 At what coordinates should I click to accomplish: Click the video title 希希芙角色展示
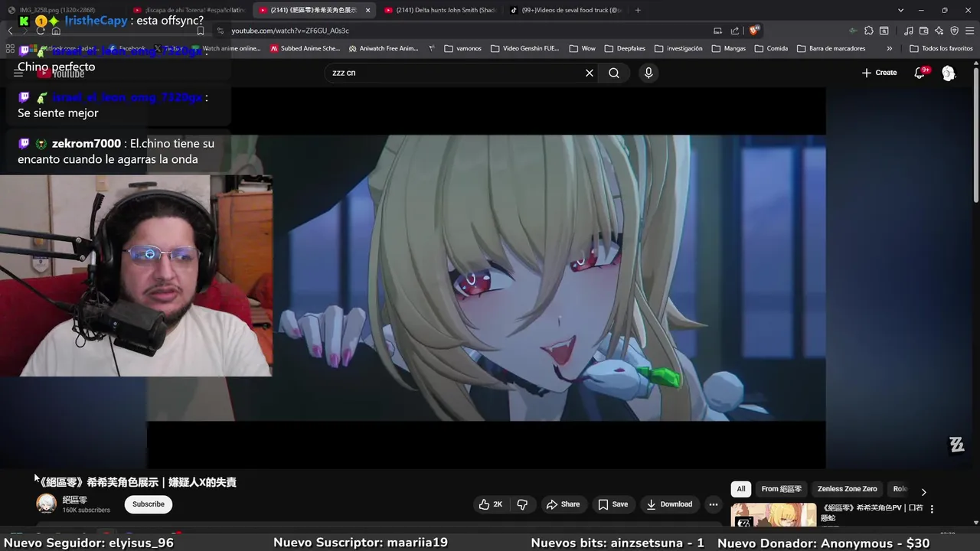click(x=138, y=482)
